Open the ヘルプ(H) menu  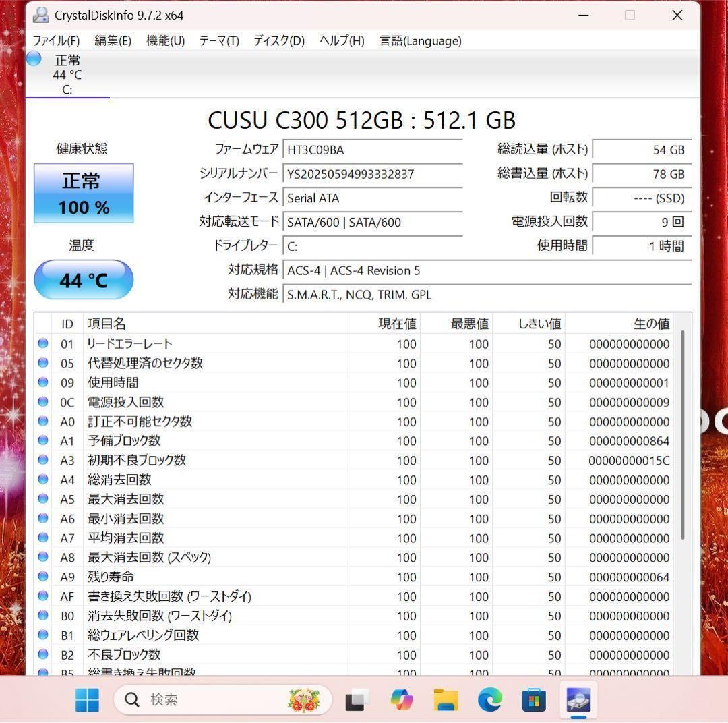[341, 40]
